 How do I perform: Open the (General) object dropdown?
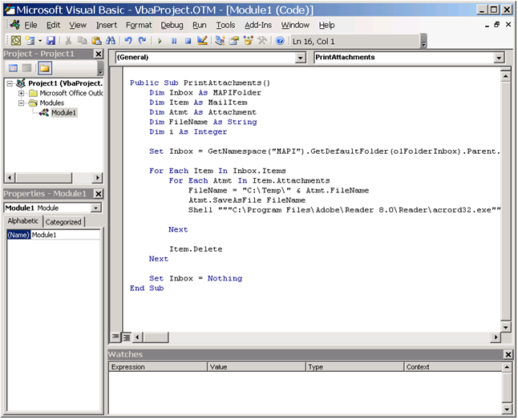(x=300, y=58)
